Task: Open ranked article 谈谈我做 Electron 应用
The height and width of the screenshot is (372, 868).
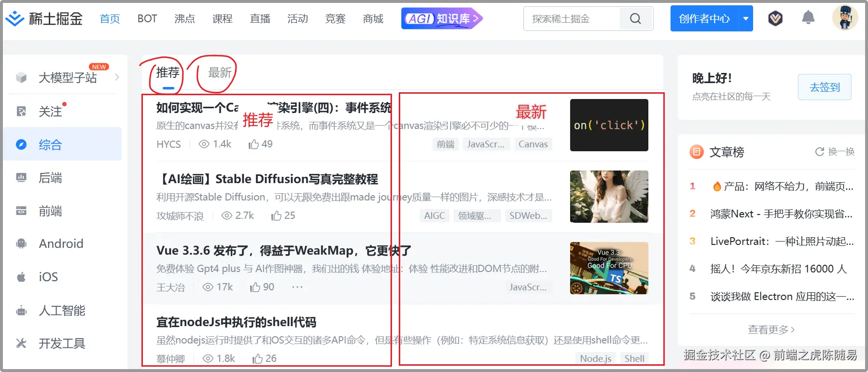Action: point(782,296)
